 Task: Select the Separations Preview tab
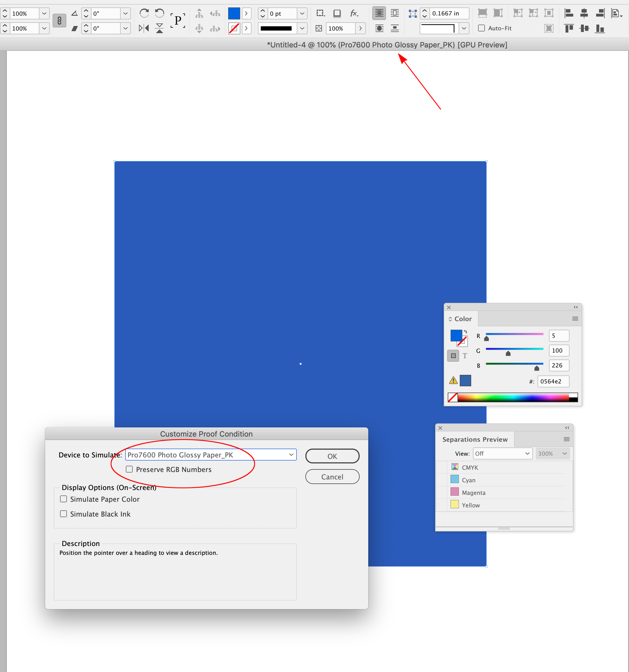475,439
